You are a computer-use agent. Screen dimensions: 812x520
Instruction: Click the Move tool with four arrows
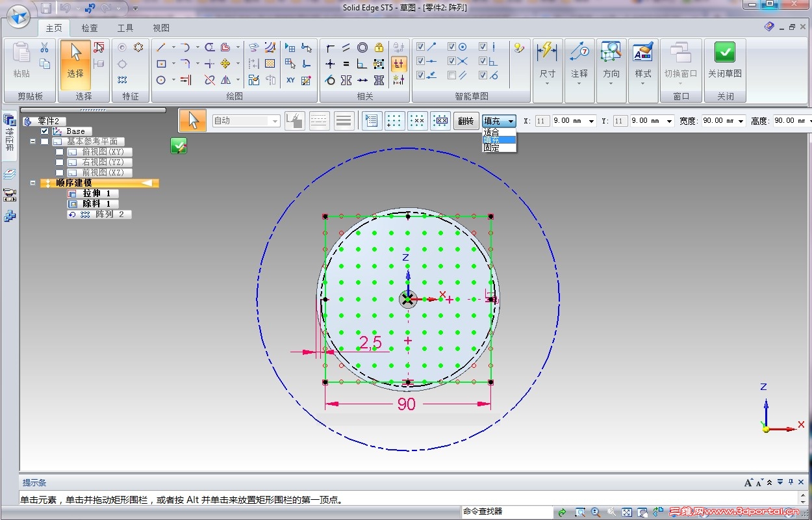tap(225, 64)
